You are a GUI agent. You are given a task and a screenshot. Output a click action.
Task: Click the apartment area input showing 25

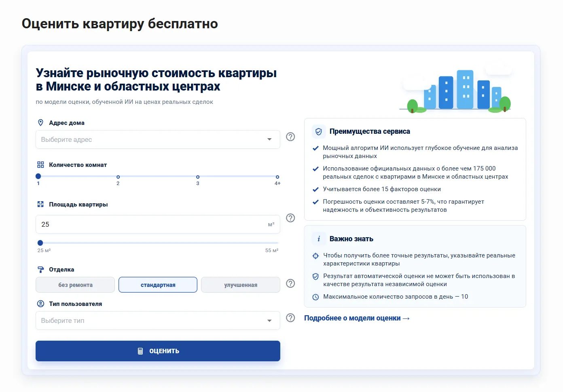pos(158,224)
